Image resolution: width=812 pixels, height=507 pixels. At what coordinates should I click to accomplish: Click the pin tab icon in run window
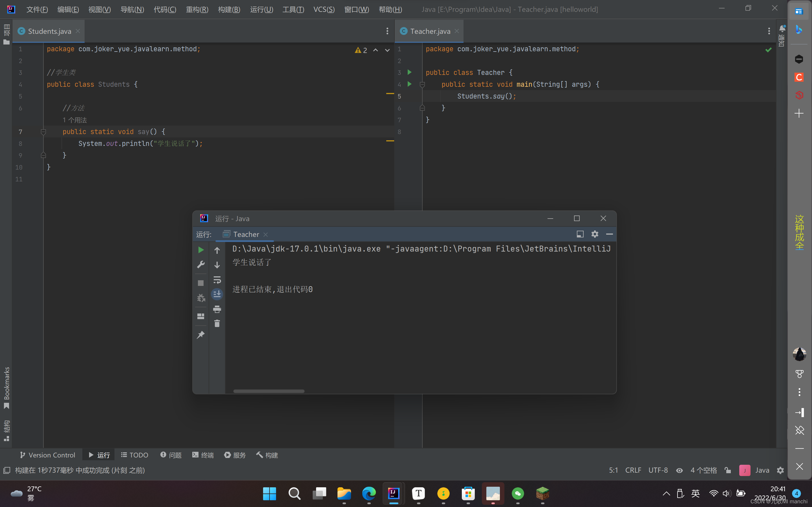point(201,335)
